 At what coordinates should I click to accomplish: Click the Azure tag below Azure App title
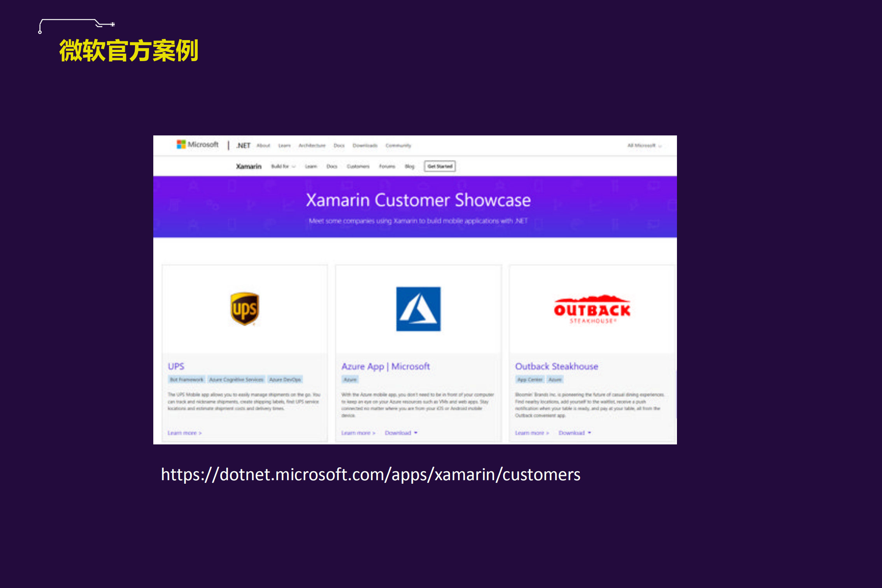point(350,379)
